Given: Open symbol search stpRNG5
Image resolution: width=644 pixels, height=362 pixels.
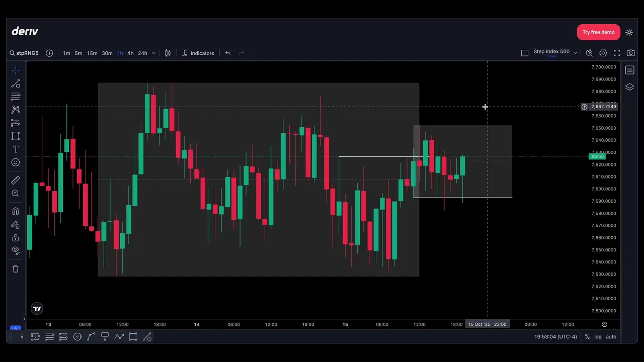Looking at the screenshot, I should (x=24, y=53).
